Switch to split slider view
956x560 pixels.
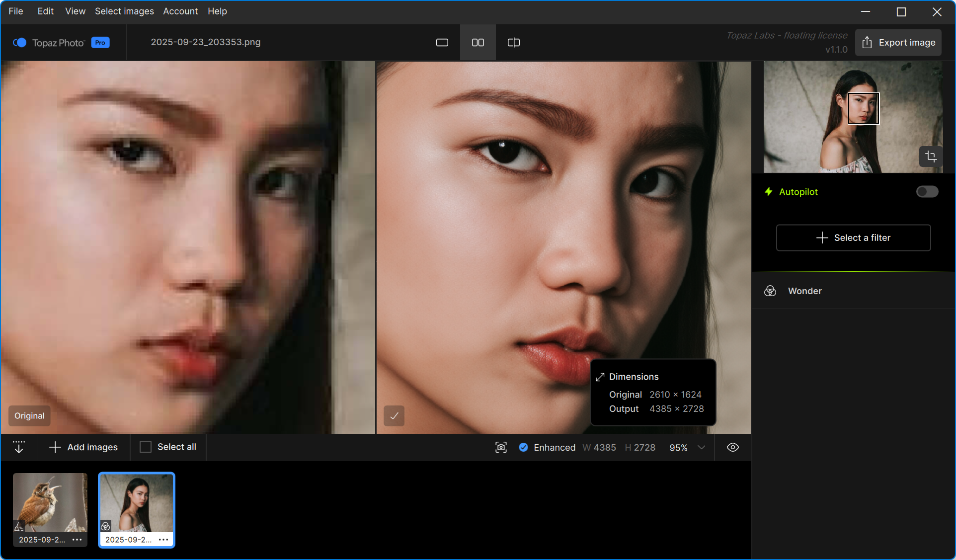[513, 43]
